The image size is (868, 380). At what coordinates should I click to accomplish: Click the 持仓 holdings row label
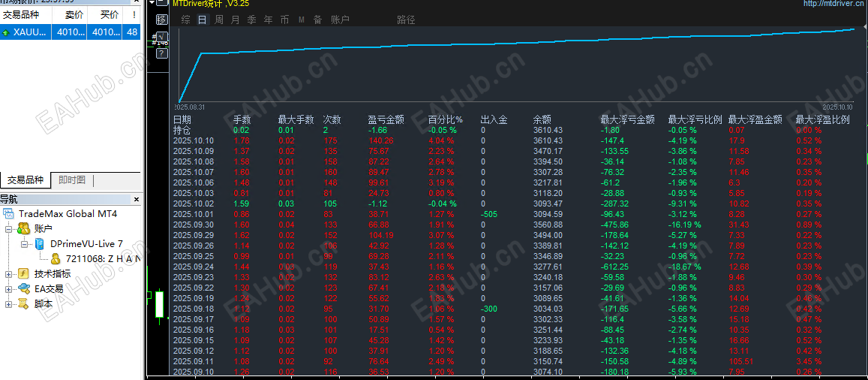coord(182,130)
